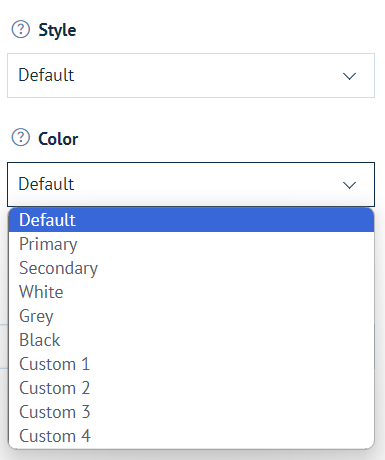
Task: Choose Secondary from the color list
Action: (x=191, y=268)
